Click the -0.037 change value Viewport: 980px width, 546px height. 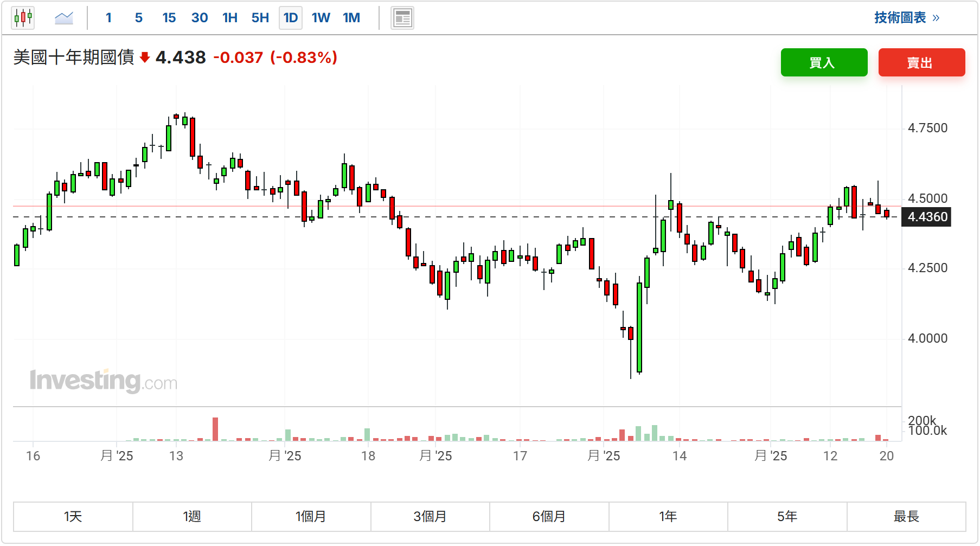coord(238,57)
